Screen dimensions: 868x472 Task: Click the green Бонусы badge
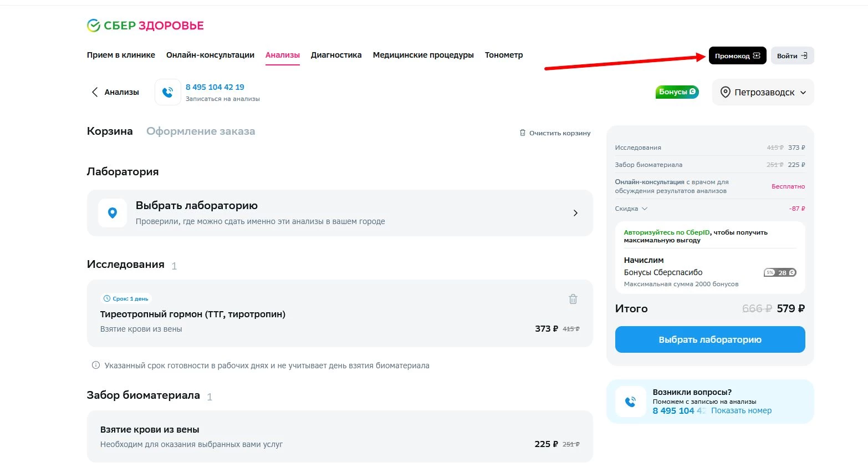677,92
